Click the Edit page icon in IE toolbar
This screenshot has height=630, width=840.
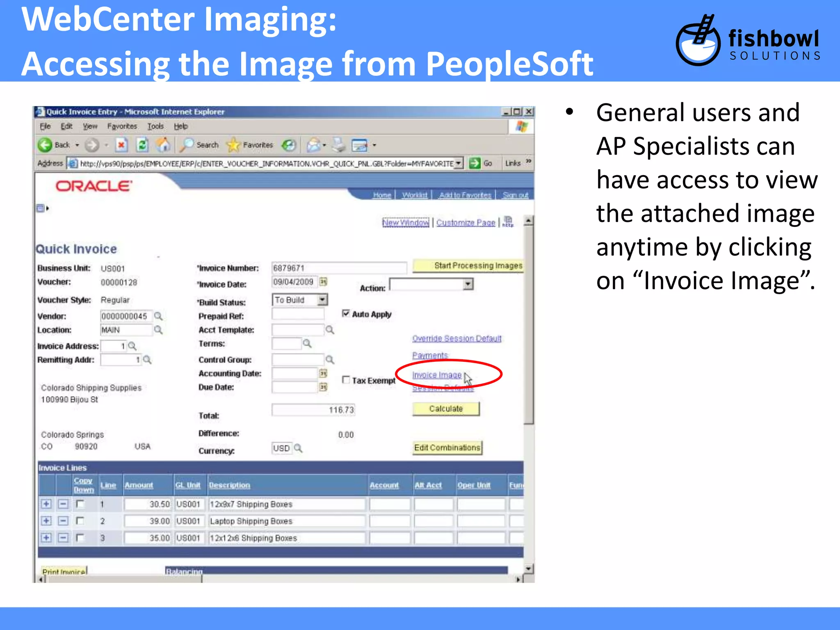coord(360,145)
